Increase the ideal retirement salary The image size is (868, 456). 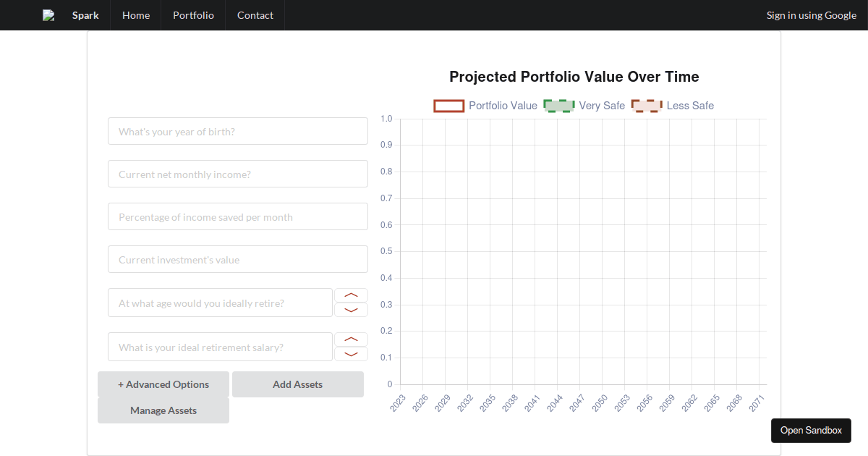click(351, 339)
